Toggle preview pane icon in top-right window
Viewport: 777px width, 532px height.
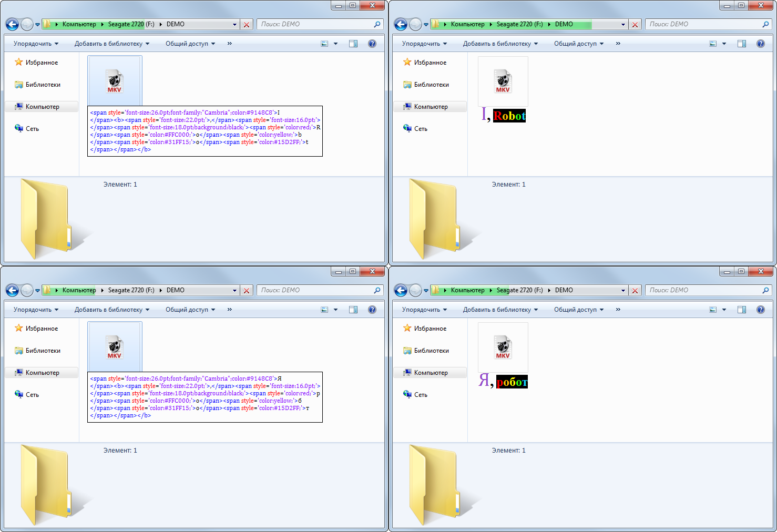click(742, 44)
